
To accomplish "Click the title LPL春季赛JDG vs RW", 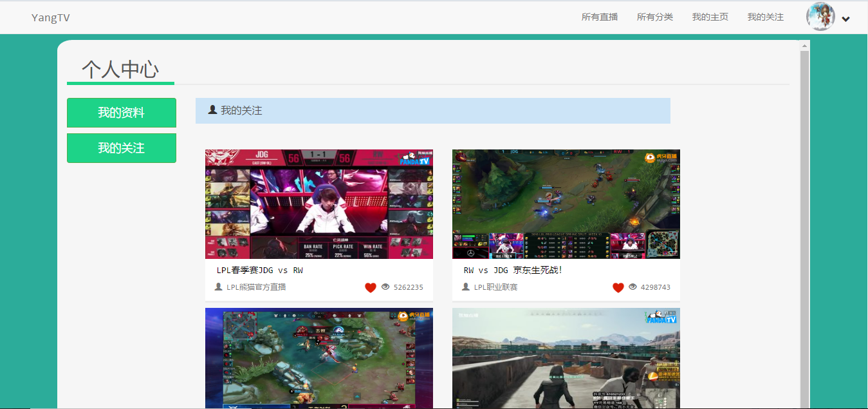I will pos(260,270).
